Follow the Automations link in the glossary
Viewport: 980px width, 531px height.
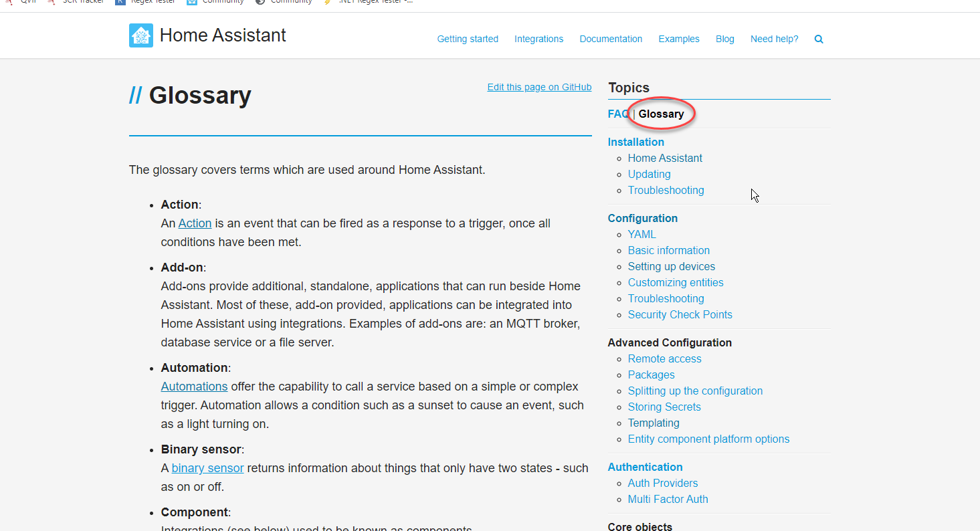[x=195, y=387]
